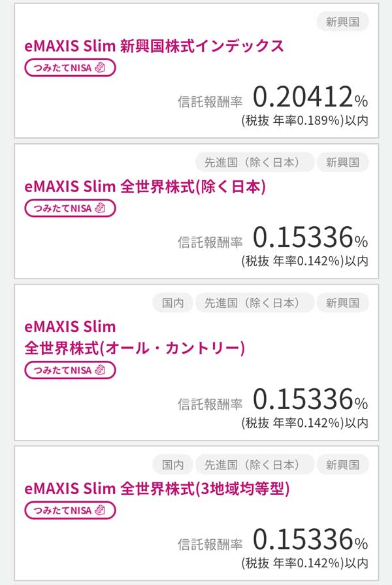Select 新興国 tag on オール・カントリー card
The width and height of the screenshot is (392, 585).
342,303
